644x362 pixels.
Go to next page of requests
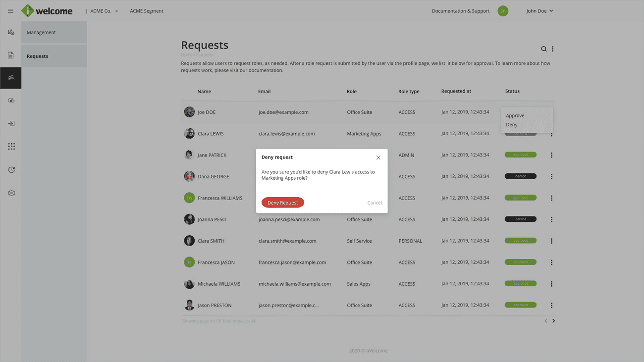coord(553,321)
